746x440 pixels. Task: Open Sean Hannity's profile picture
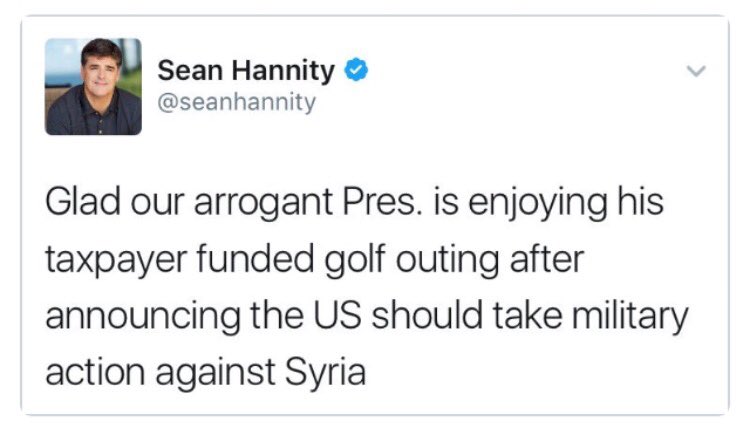pos(93,87)
